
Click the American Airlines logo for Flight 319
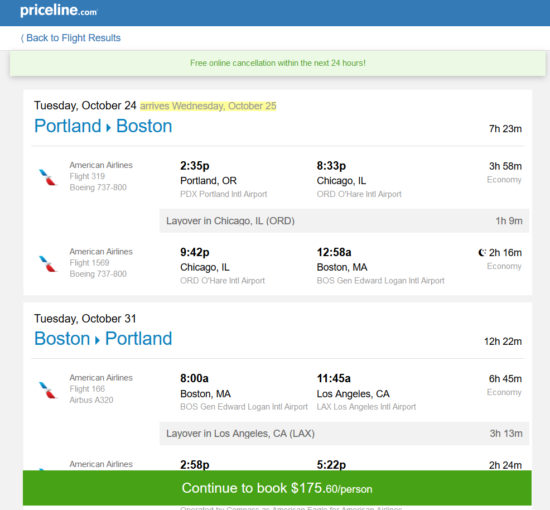click(x=48, y=177)
